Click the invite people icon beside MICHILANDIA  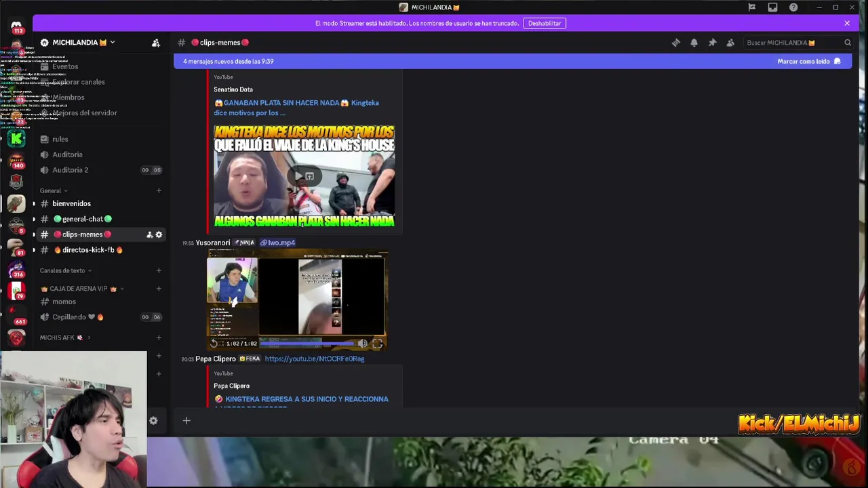[156, 43]
